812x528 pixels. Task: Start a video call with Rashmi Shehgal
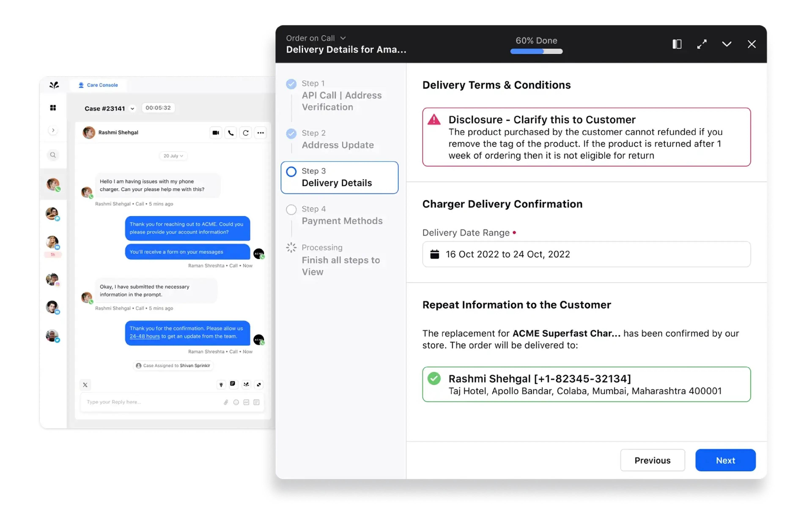click(216, 133)
